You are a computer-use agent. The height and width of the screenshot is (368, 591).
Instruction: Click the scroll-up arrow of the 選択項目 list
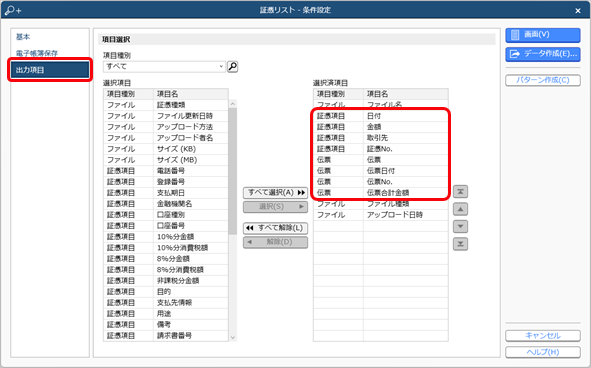233,104
